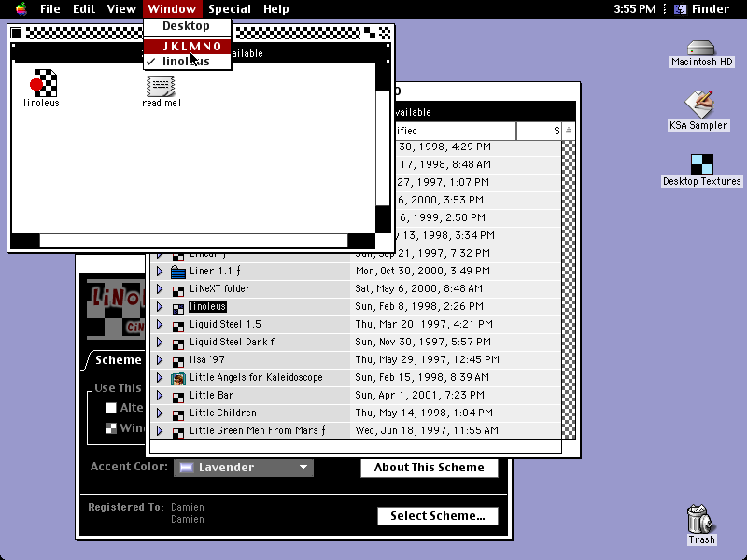Select the Little Angels for Kaleidoscope name

coord(256,378)
